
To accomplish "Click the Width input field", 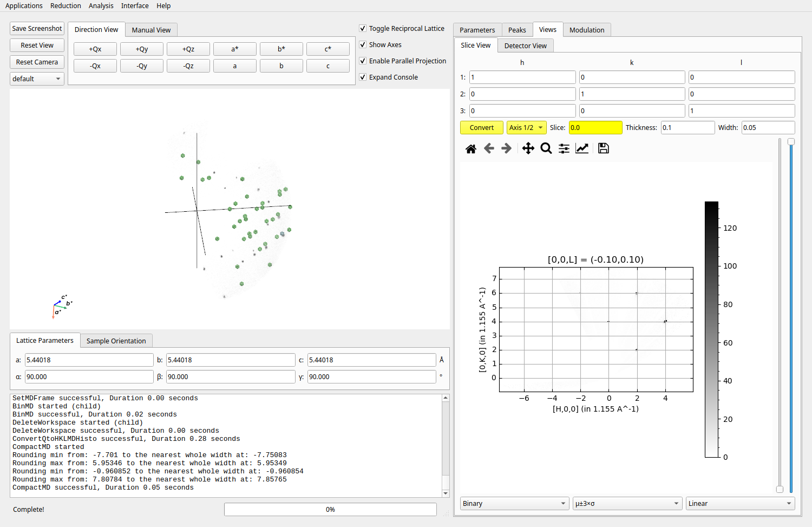I will point(768,127).
